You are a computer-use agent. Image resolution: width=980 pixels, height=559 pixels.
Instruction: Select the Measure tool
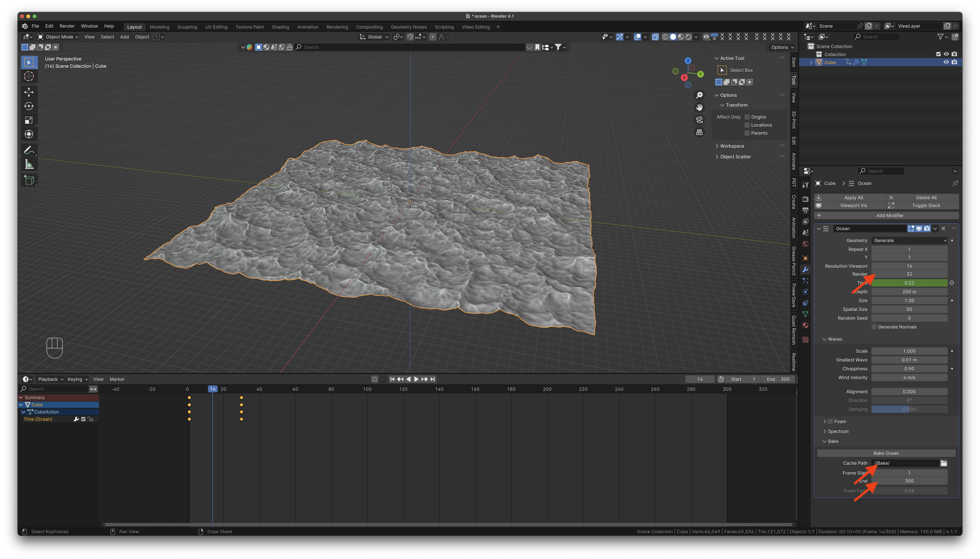tap(29, 164)
